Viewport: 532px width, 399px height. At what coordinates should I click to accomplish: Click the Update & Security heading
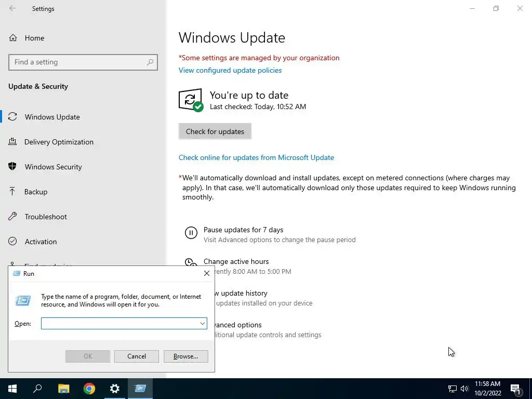coord(38,86)
